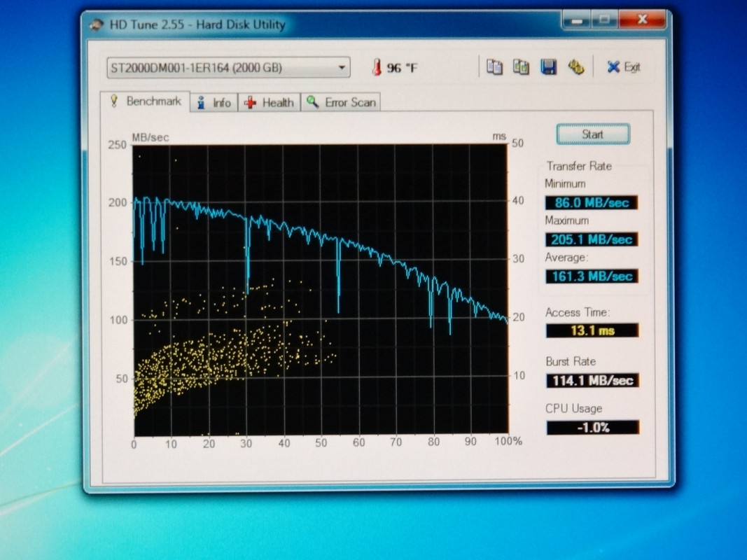Switch to the Benchmark tab
Viewport: 747px width, 560px height.
pos(146,101)
